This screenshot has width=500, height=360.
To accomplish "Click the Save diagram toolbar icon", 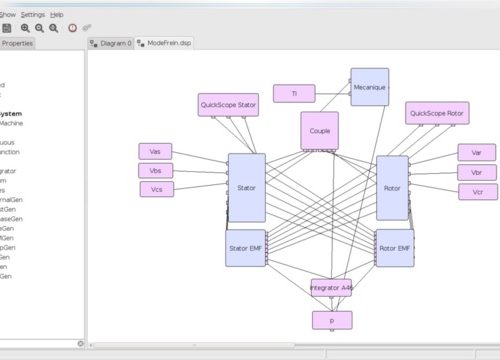I will (7, 28).
